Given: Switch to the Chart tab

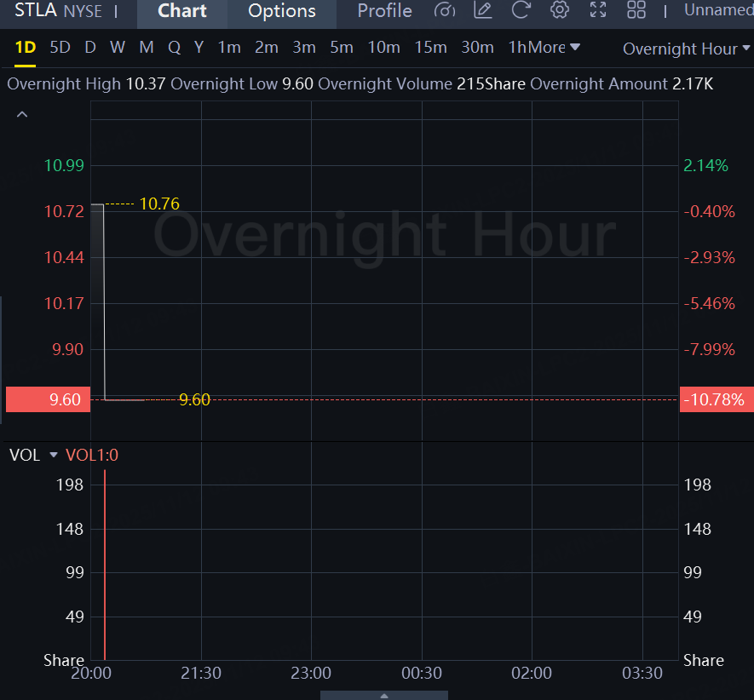Looking at the screenshot, I should tap(181, 11).
